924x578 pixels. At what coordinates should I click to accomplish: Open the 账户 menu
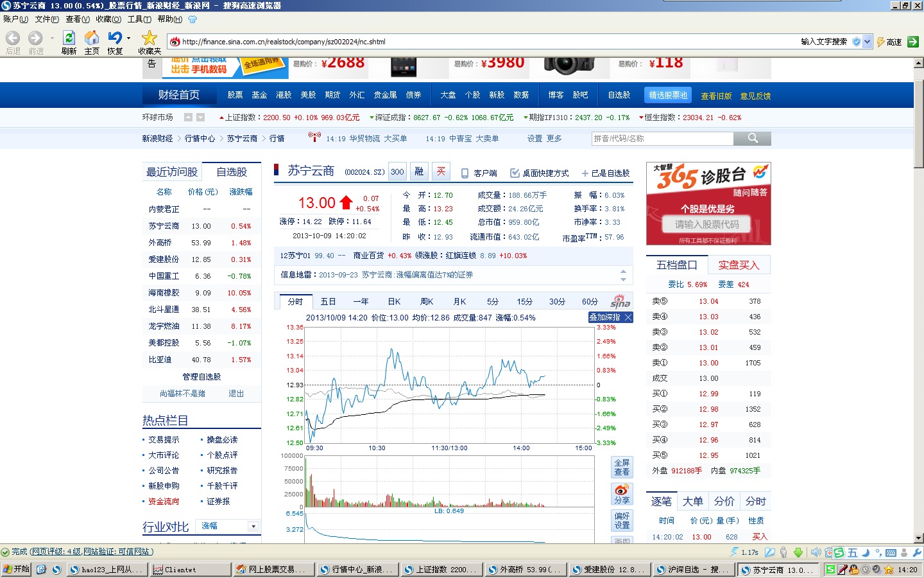tap(15, 19)
